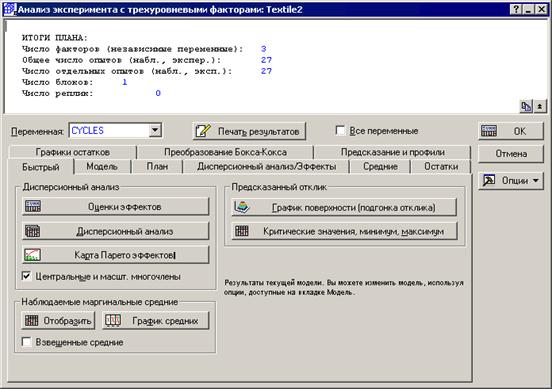The width and height of the screenshot is (552, 389).
Task: Click Критические значения, минимум, максимум button
Action: click(344, 231)
